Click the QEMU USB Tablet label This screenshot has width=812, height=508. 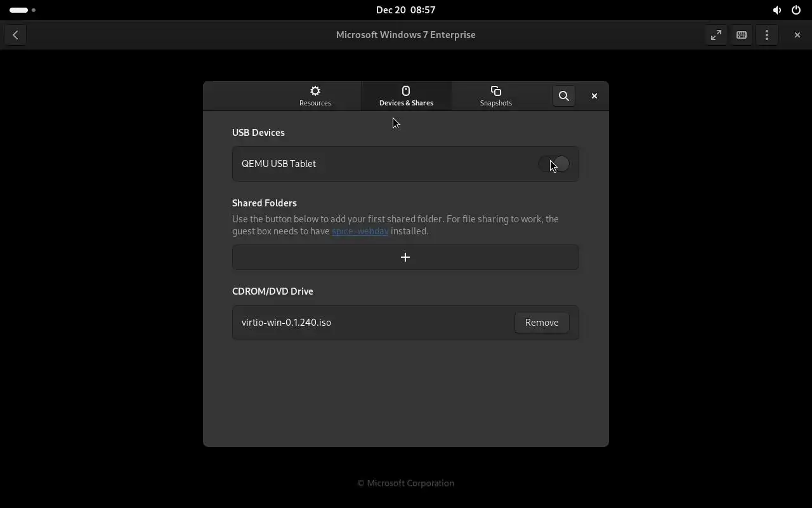pos(278,164)
